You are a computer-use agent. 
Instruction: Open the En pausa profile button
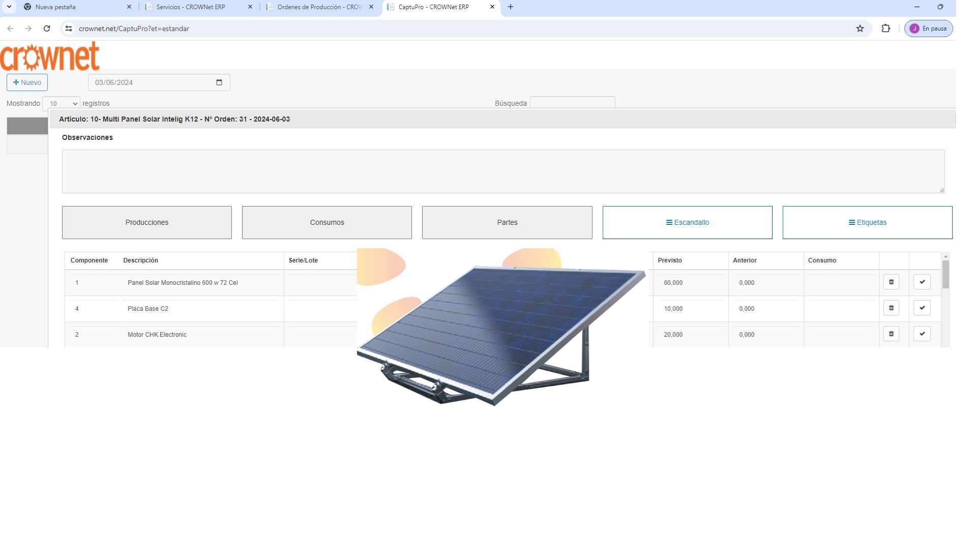pos(929,28)
